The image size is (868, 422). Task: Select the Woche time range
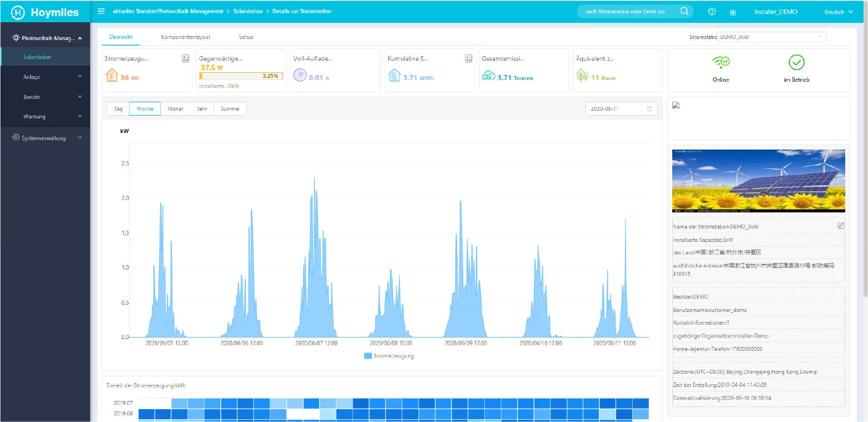point(145,109)
